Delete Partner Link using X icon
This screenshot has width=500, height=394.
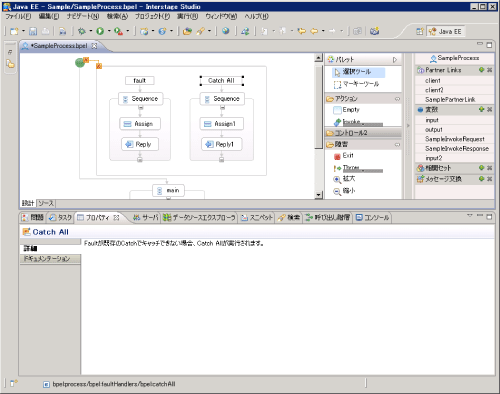(489, 70)
